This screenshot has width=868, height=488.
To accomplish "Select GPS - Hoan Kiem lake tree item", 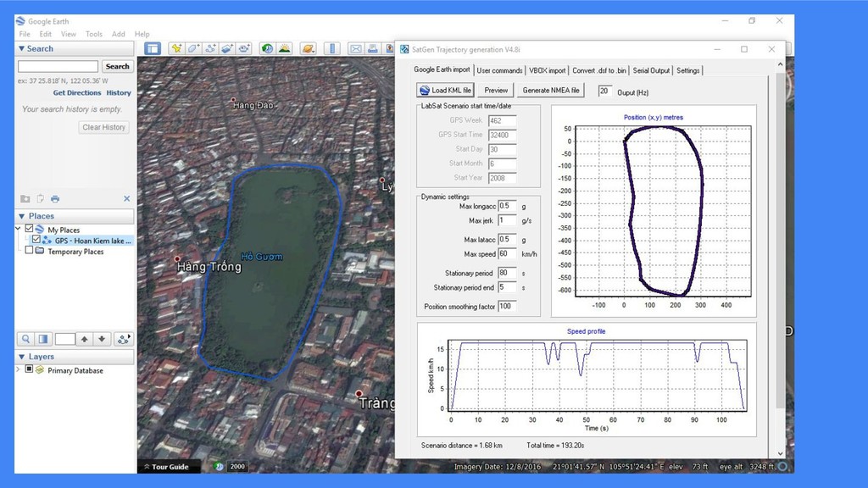I will pyautogui.click(x=93, y=241).
